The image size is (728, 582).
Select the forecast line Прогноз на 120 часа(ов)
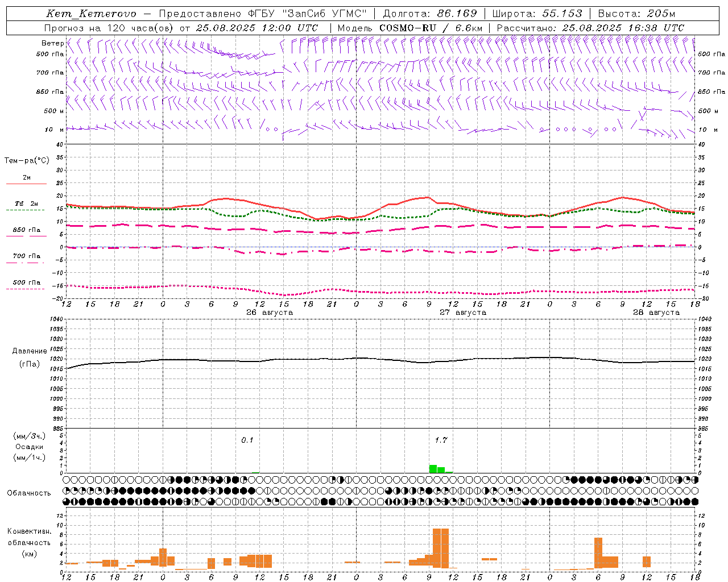point(110,28)
